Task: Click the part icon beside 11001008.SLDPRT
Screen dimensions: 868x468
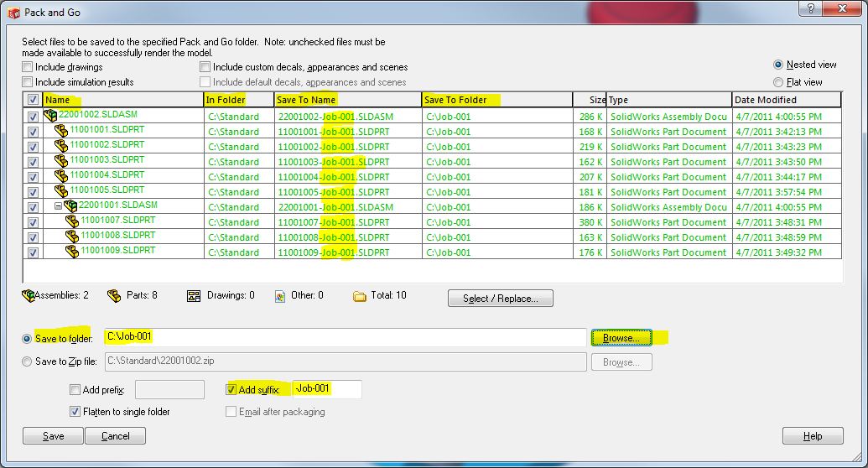Action: point(72,236)
